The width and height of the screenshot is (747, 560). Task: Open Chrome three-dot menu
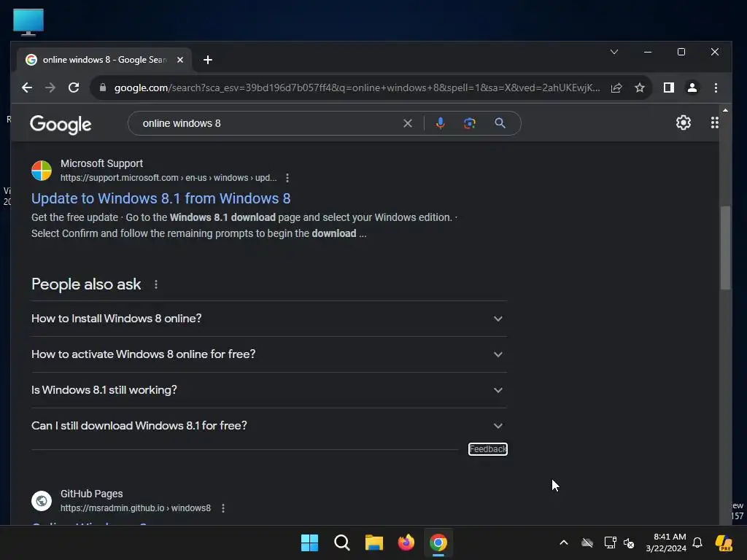click(716, 87)
